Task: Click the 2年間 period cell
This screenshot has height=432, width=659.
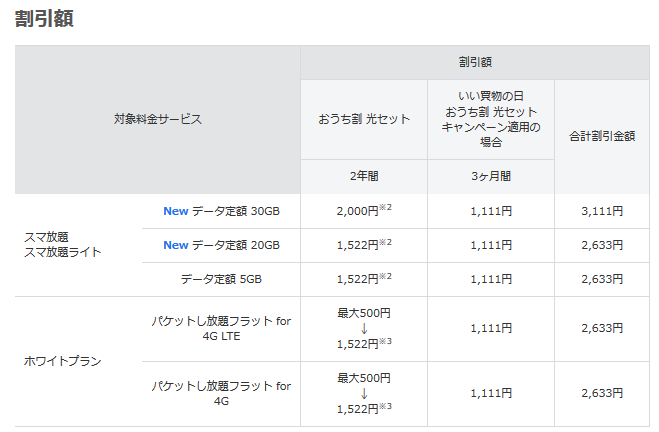Action: [364, 176]
